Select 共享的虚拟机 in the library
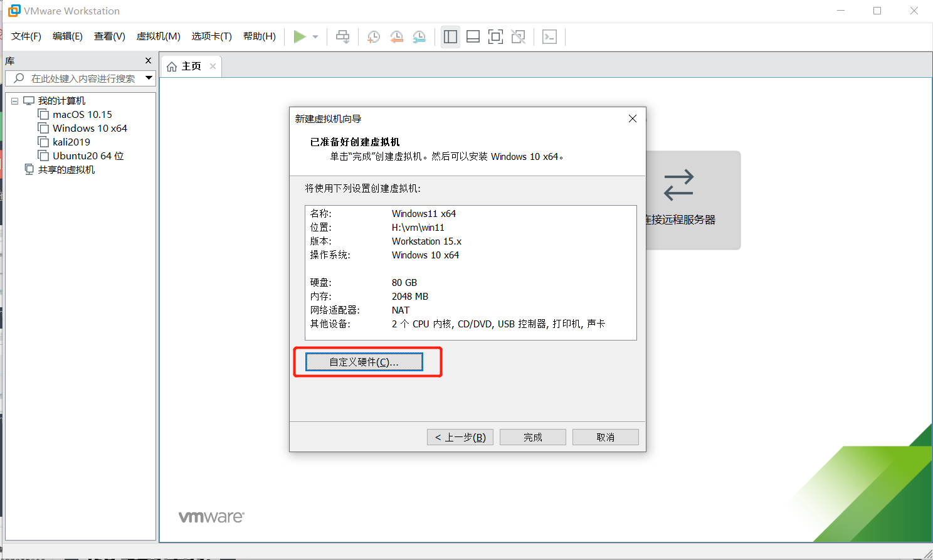Screen dimensions: 933x560 [66, 170]
